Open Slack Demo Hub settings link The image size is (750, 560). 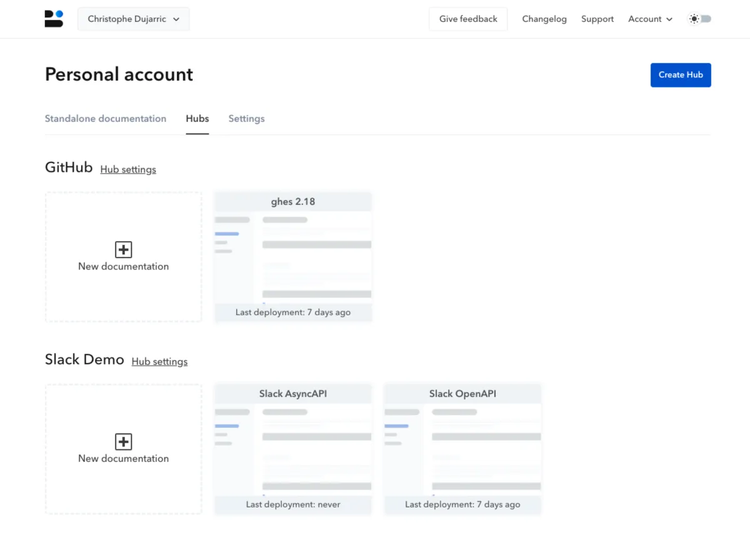[159, 362]
